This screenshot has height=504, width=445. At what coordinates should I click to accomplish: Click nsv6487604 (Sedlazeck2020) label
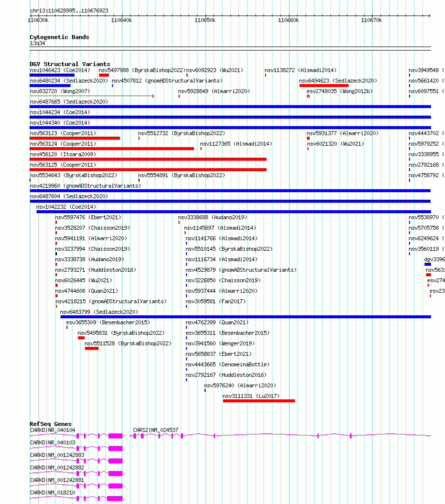(69, 196)
